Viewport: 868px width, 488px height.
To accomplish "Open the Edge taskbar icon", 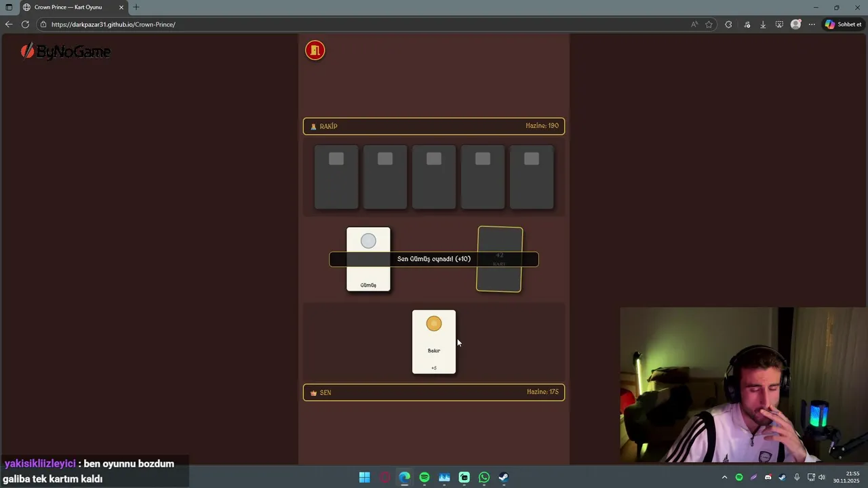I will coord(405,477).
